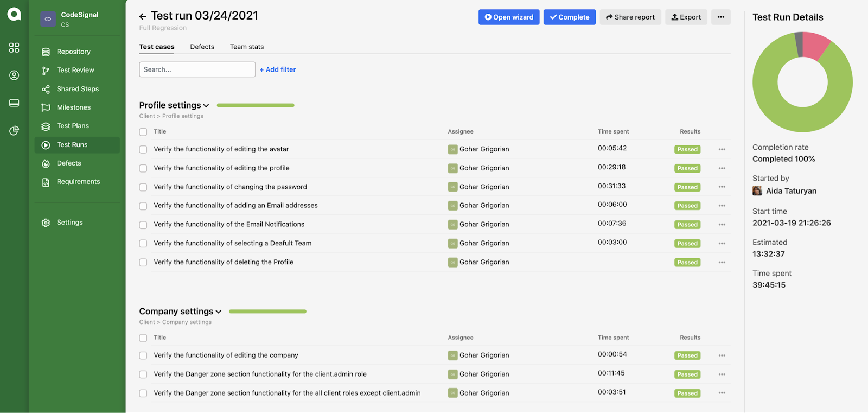Click the back arrow beside Test run title
The height and width of the screenshot is (413, 868).
[x=143, y=17]
